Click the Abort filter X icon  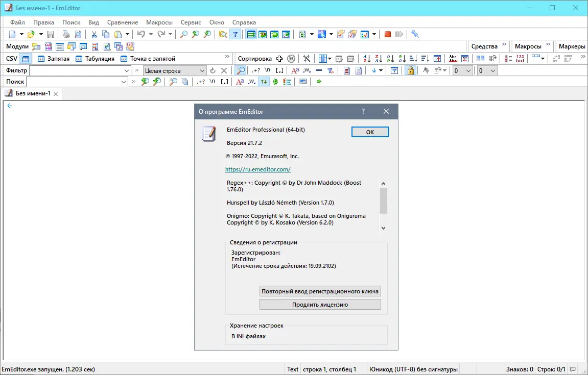224,70
